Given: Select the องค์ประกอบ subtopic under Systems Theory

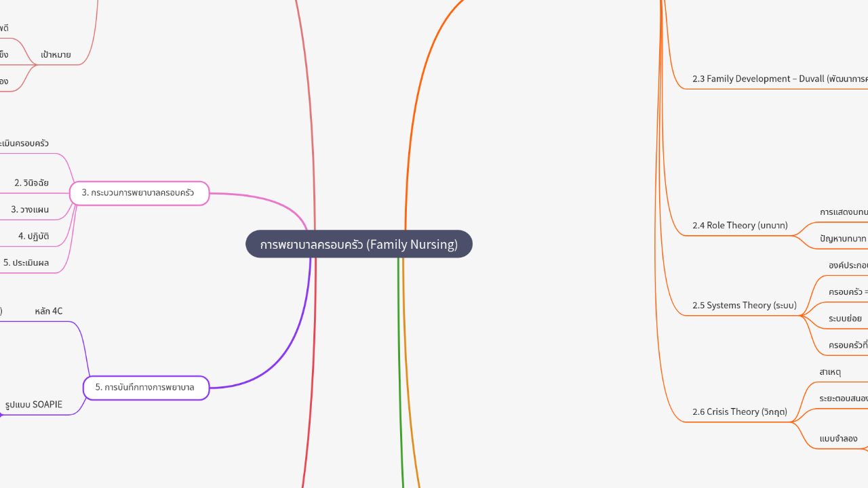Looking at the screenshot, I should pyautogui.click(x=848, y=265).
